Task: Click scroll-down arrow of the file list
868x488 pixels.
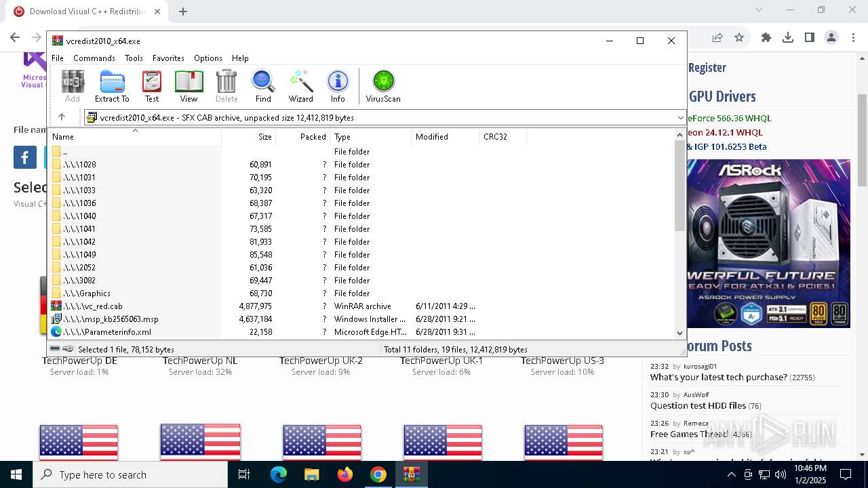Action: 680,333
